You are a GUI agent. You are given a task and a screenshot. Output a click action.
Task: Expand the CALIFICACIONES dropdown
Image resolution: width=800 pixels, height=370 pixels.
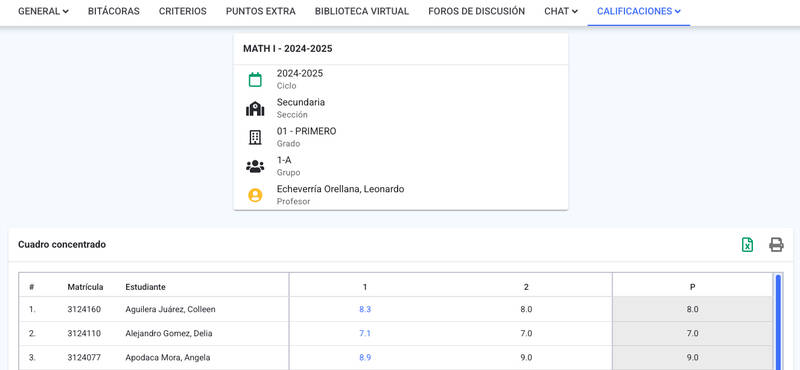click(639, 11)
